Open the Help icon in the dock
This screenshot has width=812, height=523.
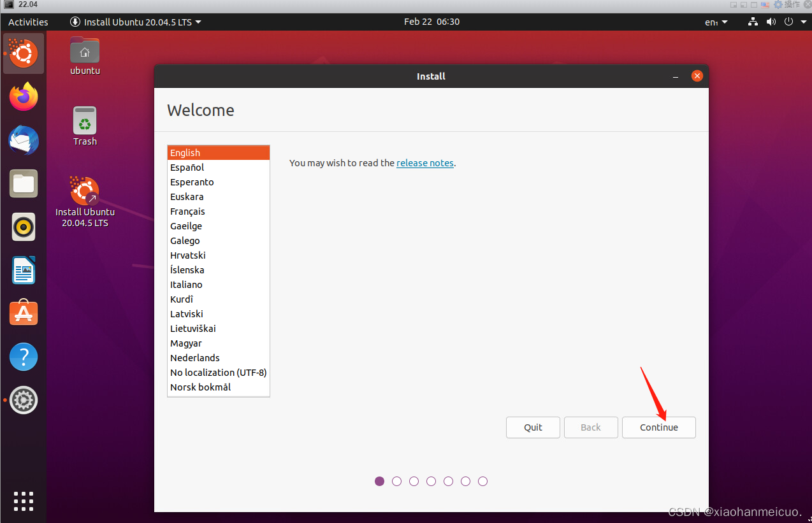click(24, 357)
